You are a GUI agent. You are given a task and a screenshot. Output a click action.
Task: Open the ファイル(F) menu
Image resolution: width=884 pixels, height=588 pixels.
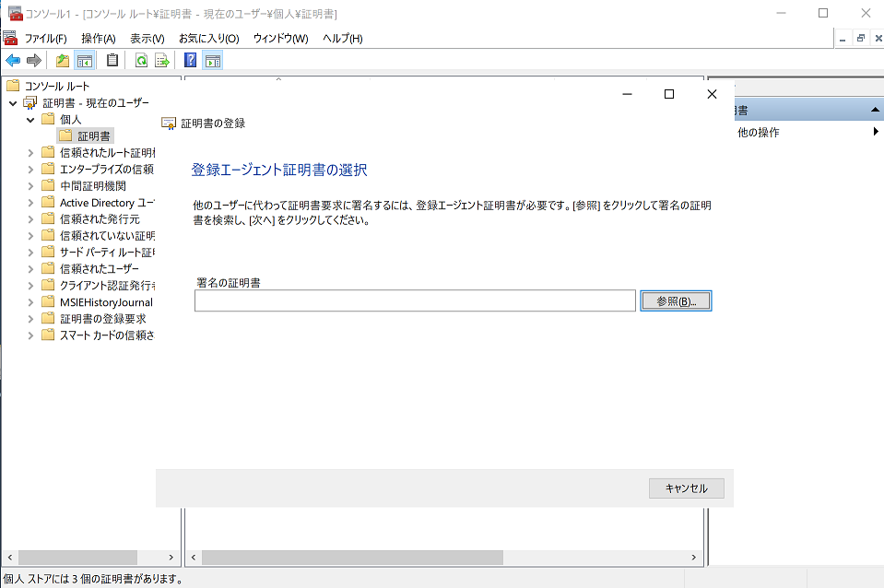pos(45,39)
